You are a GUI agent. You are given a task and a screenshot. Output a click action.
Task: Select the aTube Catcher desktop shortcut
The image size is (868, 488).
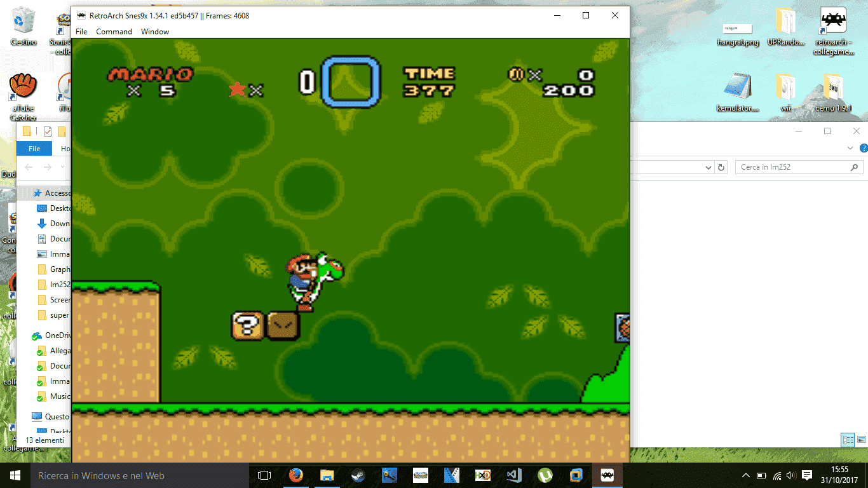pyautogui.click(x=24, y=97)
